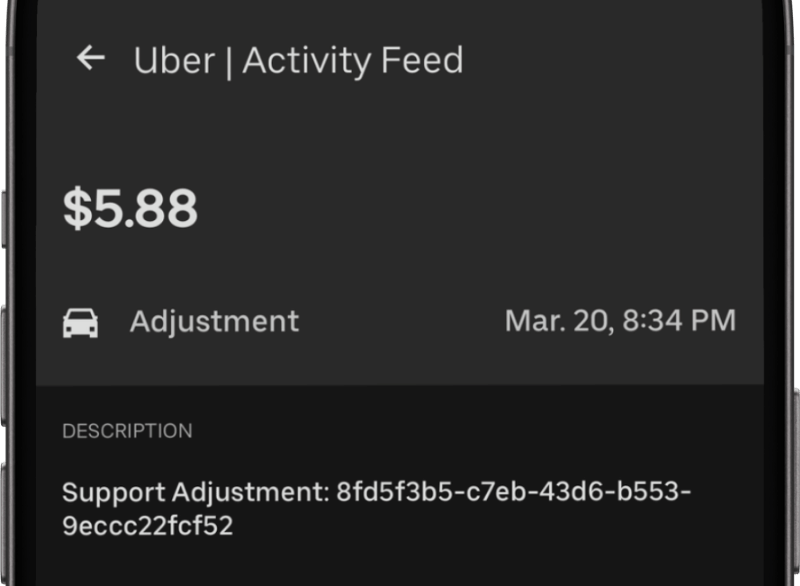The image size is (800, 586).
Task: Click the Adjustment label
Action: (215, 320)
